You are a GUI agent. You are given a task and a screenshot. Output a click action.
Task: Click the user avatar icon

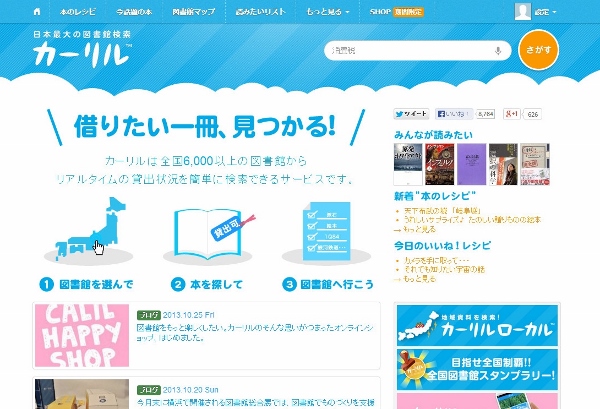tap(523, 11)
